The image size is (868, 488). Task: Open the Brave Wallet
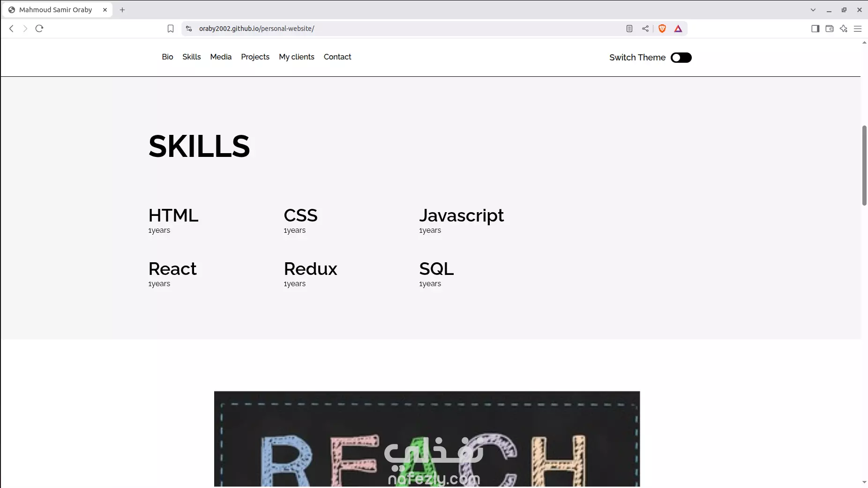pos(829,29)
